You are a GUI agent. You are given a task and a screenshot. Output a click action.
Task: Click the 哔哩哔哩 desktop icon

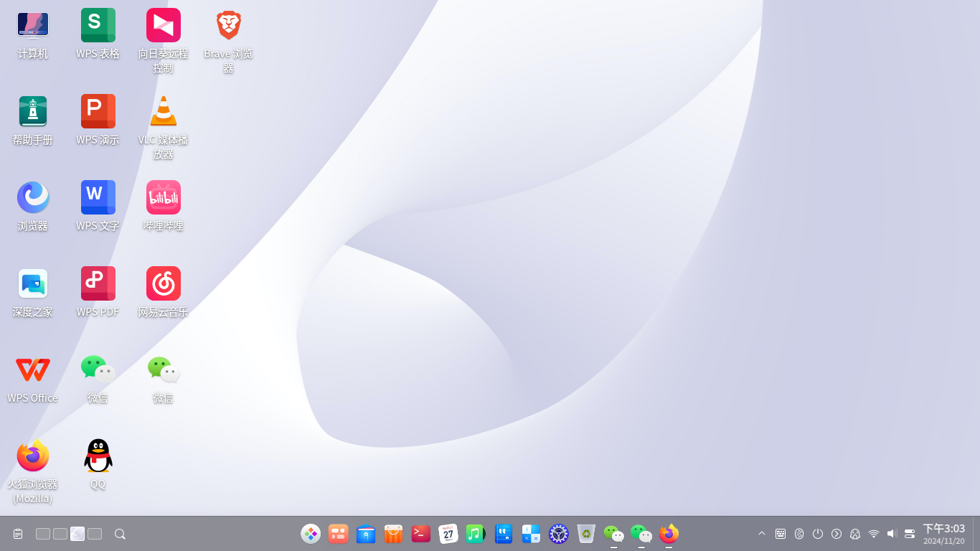[x=164, y=197]
